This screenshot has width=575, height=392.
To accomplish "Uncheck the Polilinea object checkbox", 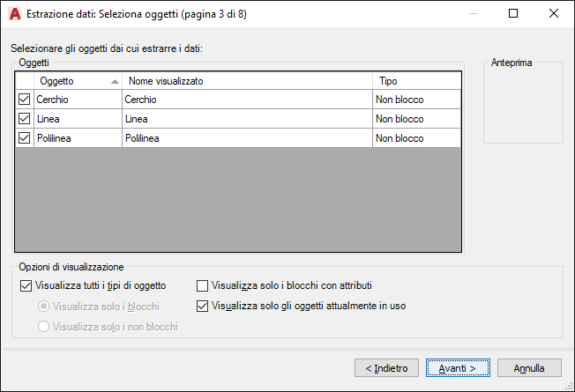I will click(24, 138).
